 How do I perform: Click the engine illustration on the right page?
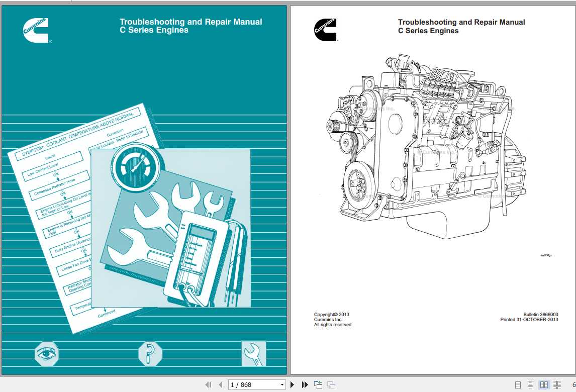point(432,146)
